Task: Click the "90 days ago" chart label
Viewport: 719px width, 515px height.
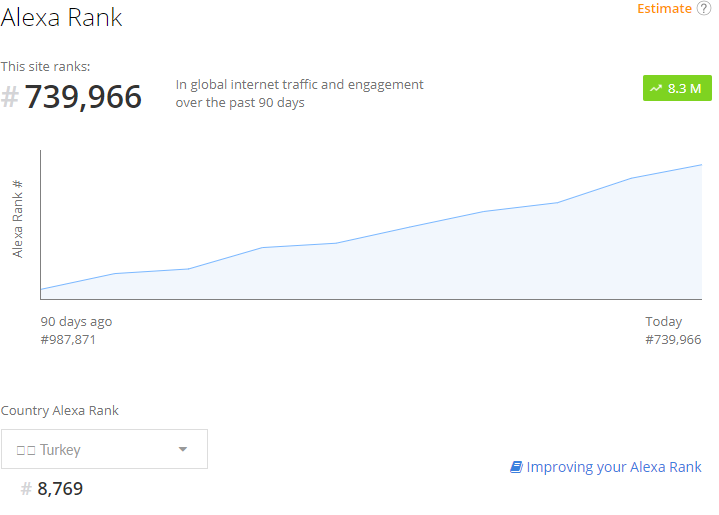Action: [76, 322]
